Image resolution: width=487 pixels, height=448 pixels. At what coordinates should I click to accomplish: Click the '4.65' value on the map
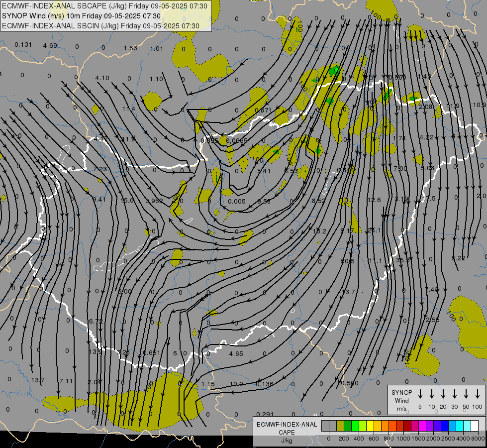click(x=236, y=354)
